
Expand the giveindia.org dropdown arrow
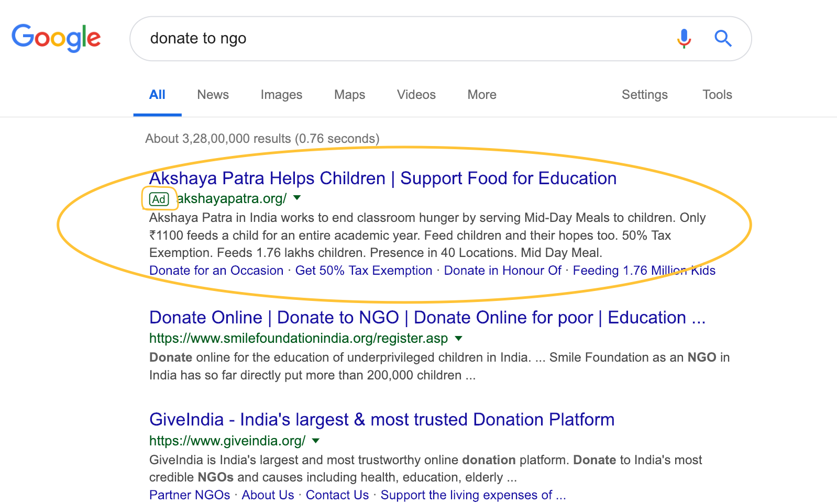[316, 441]
